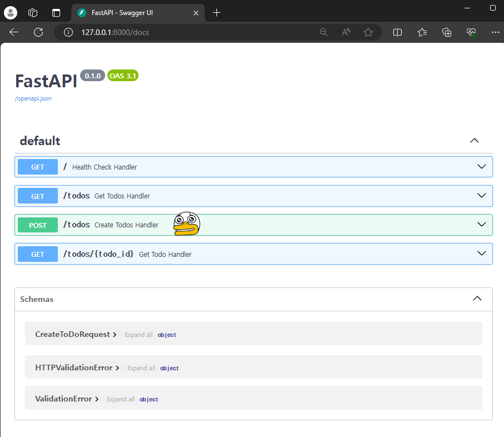Click the OAS 3.1 badge
The image size is (504, 437).
tap(123, 76)
